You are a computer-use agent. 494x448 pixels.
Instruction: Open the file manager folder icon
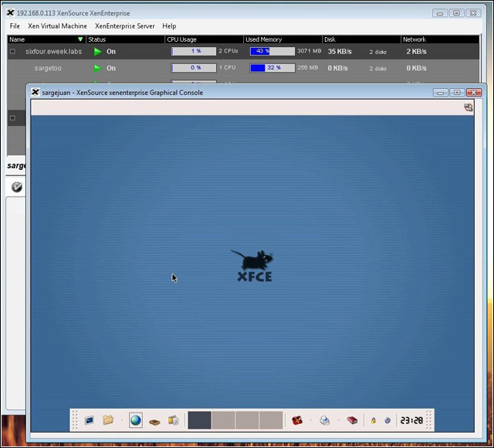coord(108,420)
